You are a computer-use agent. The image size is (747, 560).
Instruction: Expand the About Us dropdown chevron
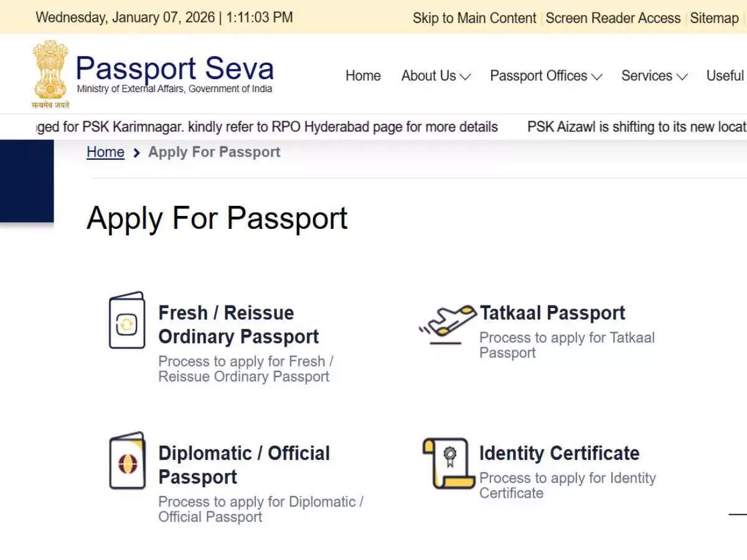pos(465,77)
